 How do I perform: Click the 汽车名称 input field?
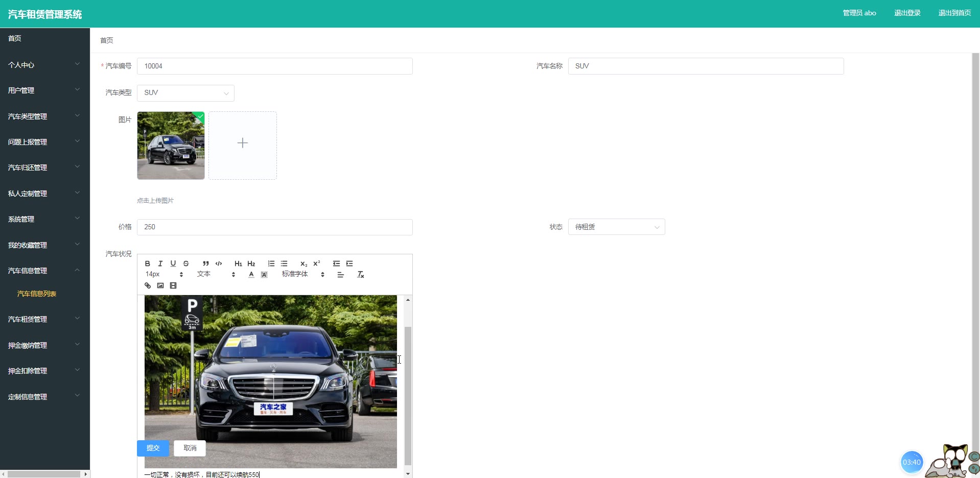pos(706,66)
